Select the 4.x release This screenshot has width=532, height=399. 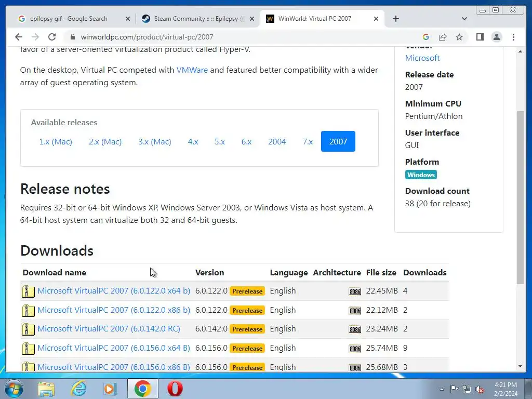pos(193,141)
